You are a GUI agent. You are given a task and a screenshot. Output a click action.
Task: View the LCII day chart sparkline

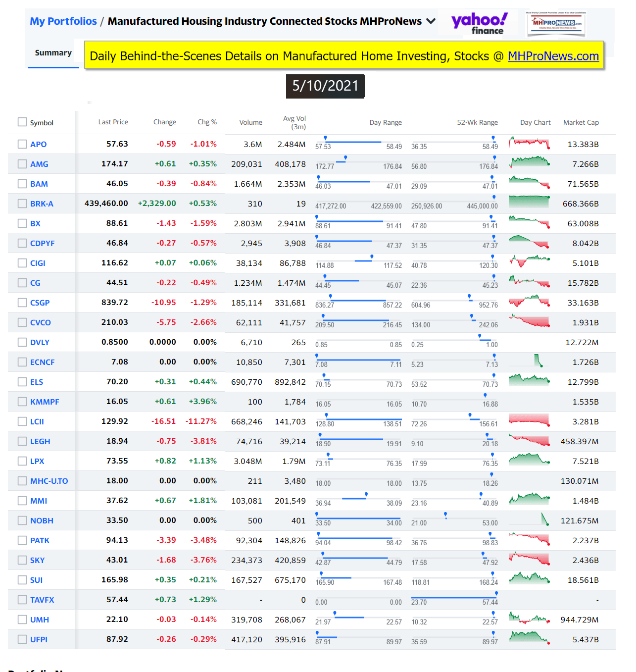pos(529,420)
